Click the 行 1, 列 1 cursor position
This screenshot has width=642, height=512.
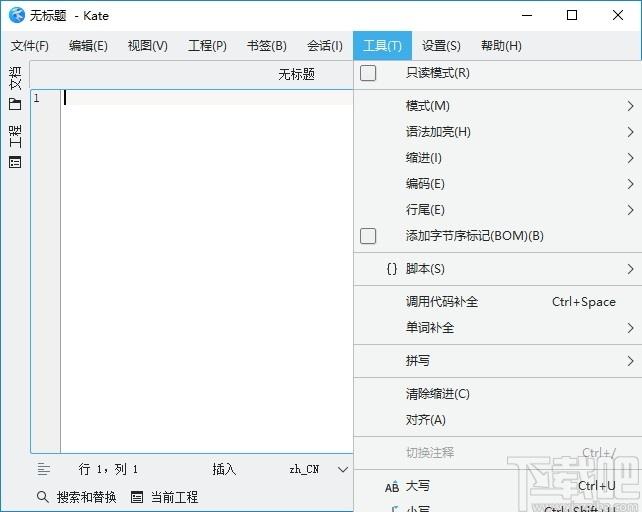coord(108,469)
